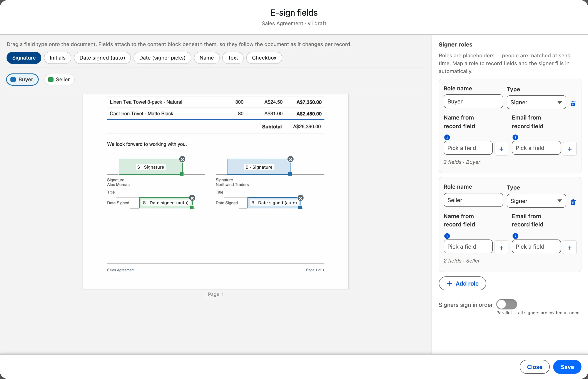Open the Buyer Type dropdown
The image size is (588, 379).
point(536,102)
